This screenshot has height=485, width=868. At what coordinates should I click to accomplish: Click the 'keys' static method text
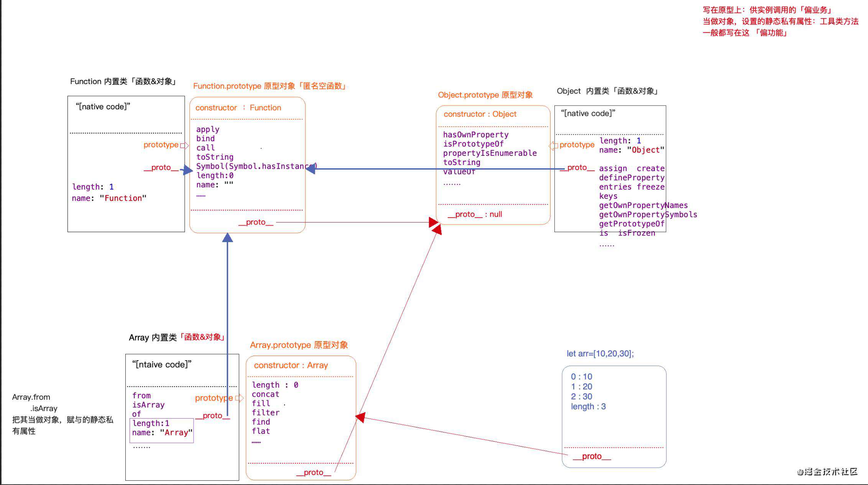(x=608, y=196)
